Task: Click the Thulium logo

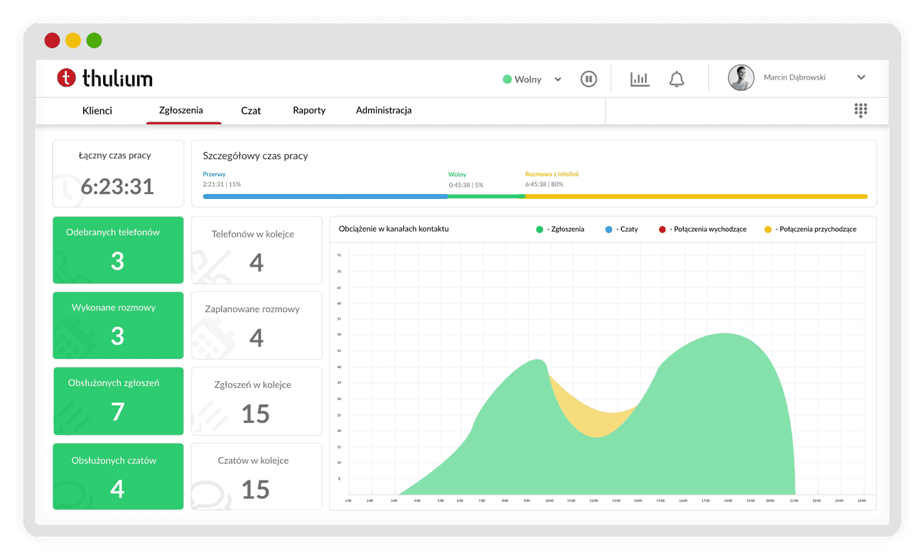Action: pos(105,78)
